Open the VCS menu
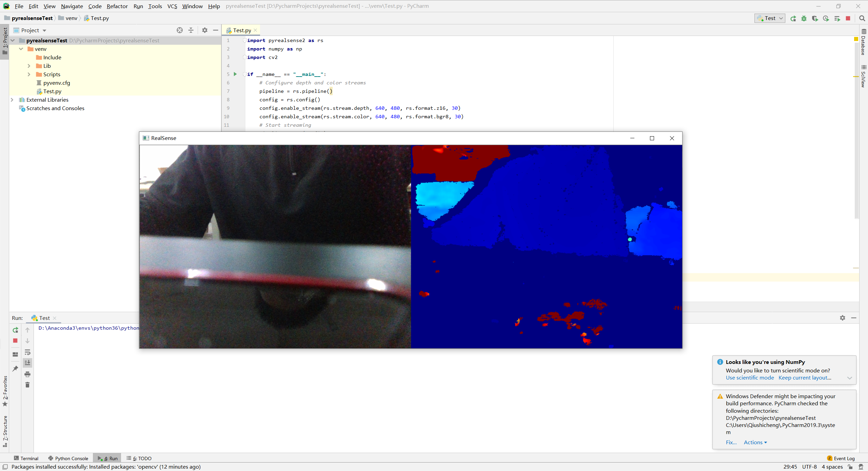Screen dimensions: 868x471 tap(172, 6)
